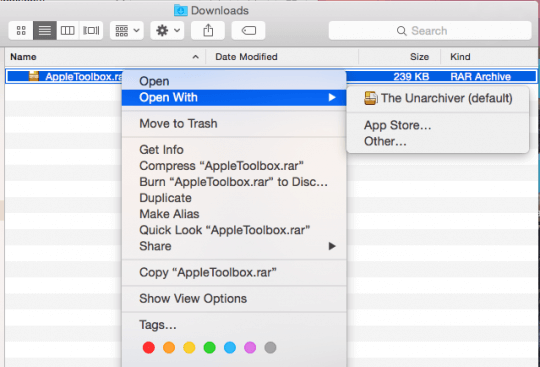The width and height of the screenshot is (540, 367).
Task: Switch to icon view
Action: [x=21, y=31]
